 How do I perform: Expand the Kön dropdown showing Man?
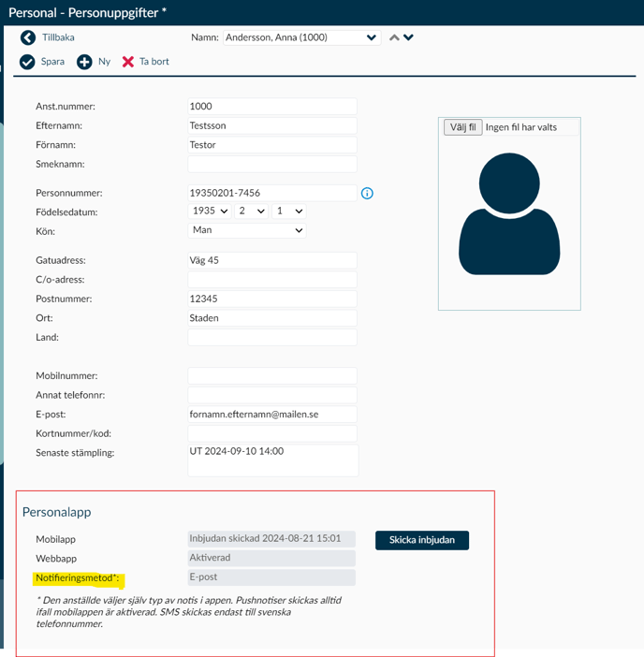tap(247, 230)
